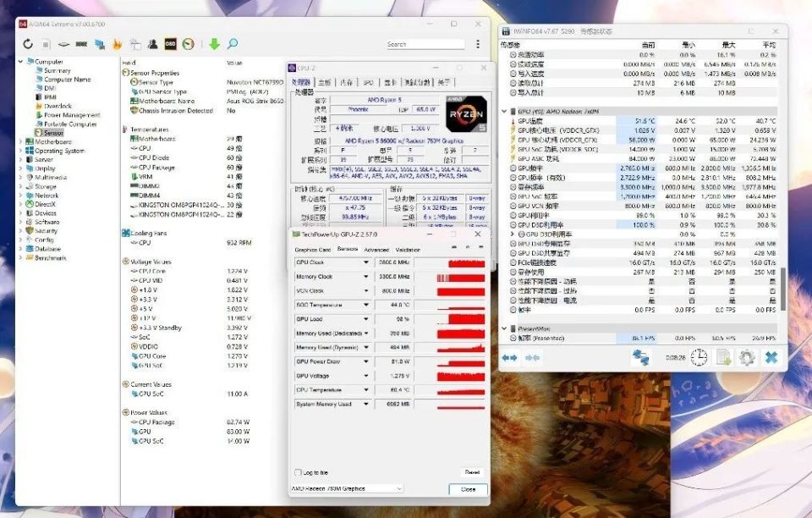Click the blue X icon in HWiNFO
The width and height of the screenshot is (812, 518).
click(x=771, y=357)
